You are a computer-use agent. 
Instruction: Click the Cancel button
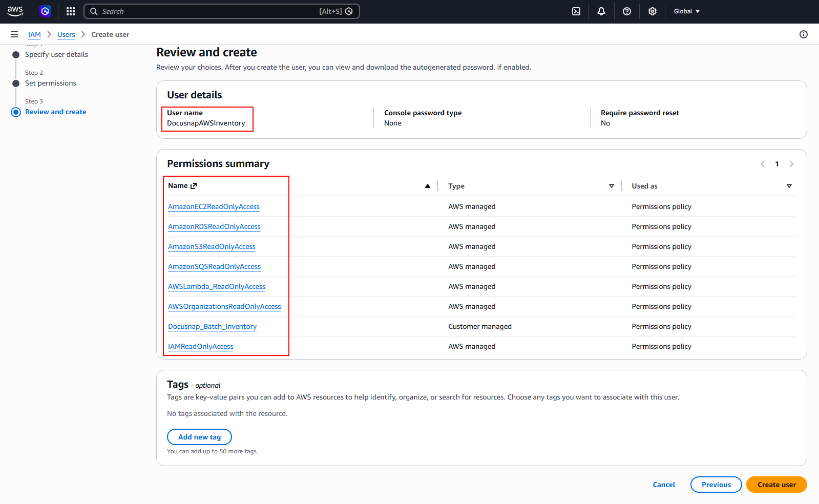click(x=664, y=485)
